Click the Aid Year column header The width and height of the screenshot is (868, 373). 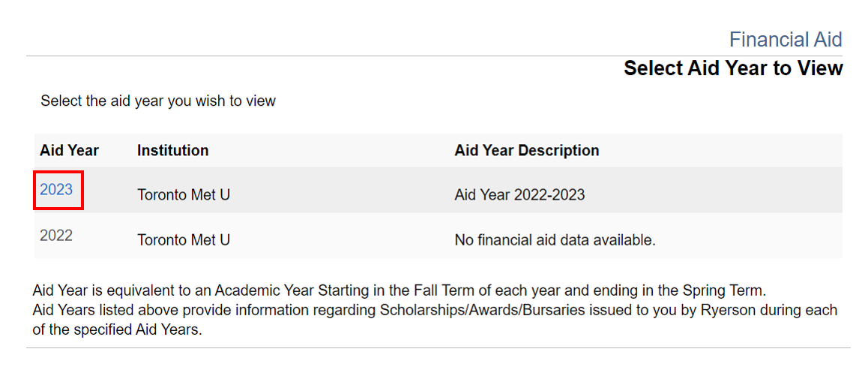click(x=69, y=150)
